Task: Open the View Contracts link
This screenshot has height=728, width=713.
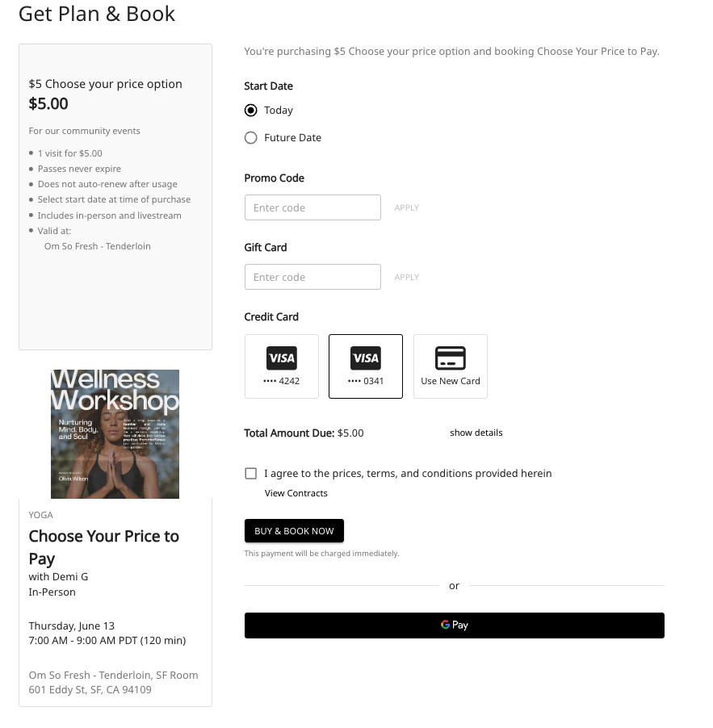Action: [296, 493]
